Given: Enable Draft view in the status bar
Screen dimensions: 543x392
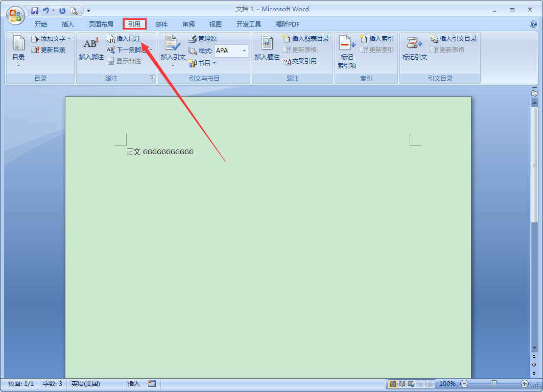Looking at the screenshot, I should click(430, 384).
